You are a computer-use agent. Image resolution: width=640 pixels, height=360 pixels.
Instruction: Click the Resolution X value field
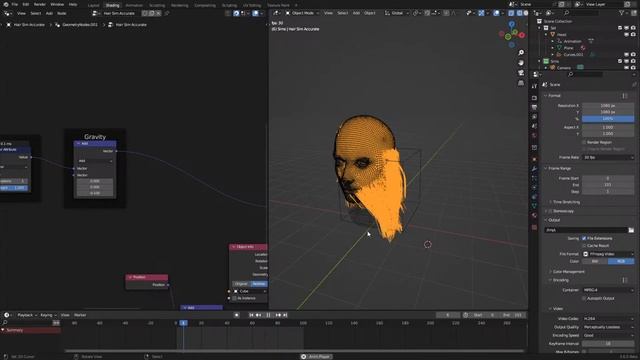pyautogui.click(x=608, y=106)
